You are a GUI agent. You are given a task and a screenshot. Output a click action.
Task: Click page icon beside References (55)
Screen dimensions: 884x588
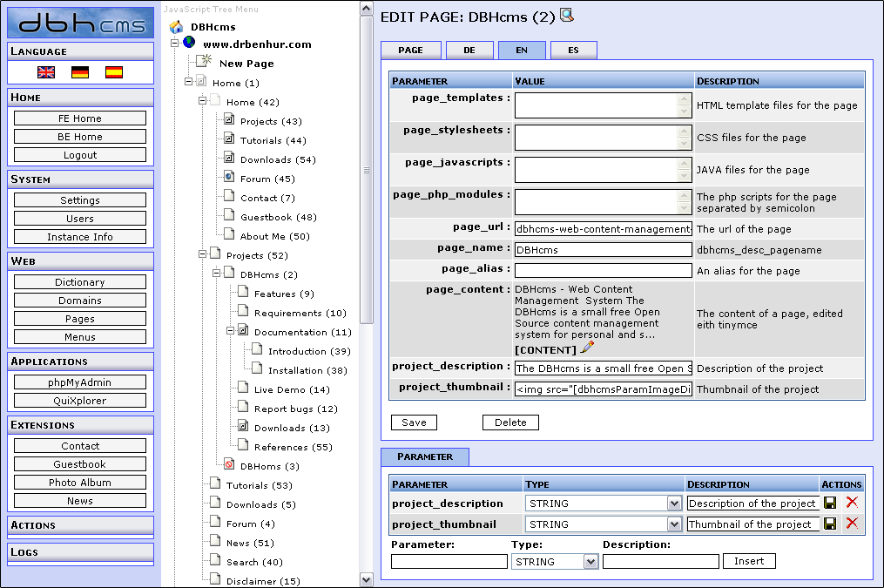(x=243, y=445)
